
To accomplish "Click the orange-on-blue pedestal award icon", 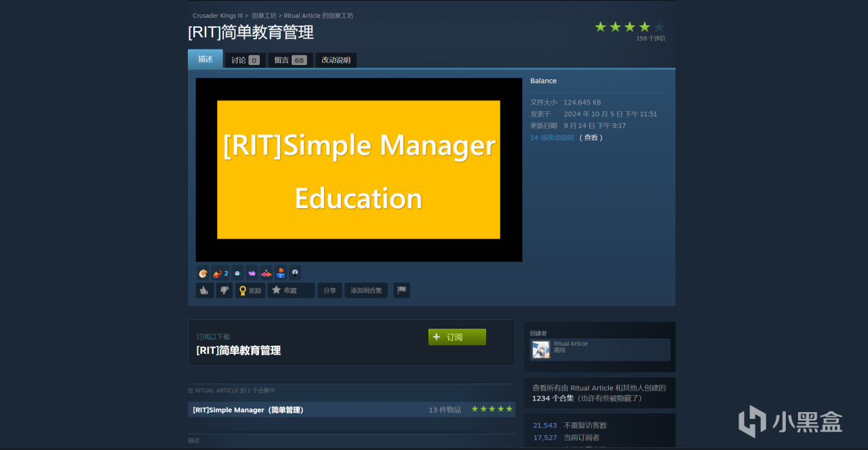I will pos(280,273).
